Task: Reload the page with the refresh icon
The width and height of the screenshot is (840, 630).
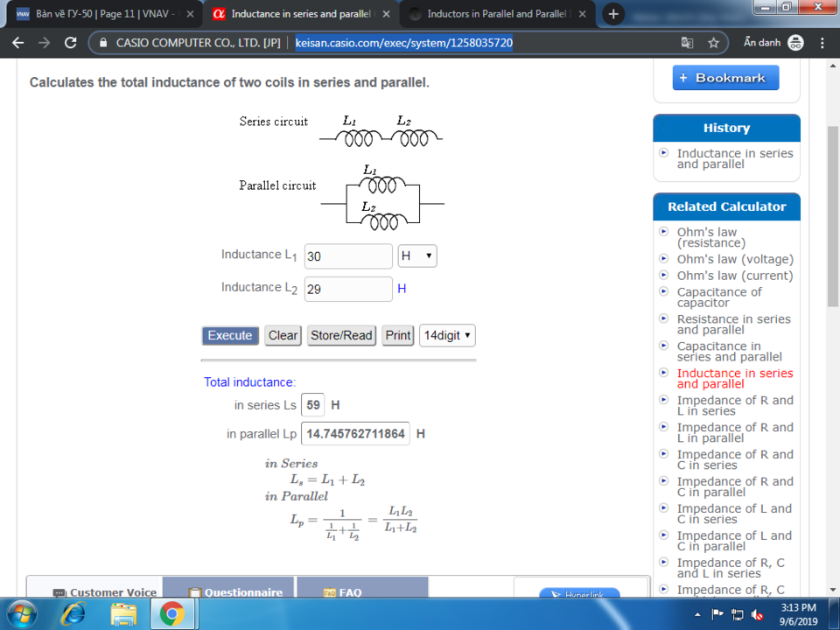Action: pos(70,43)
